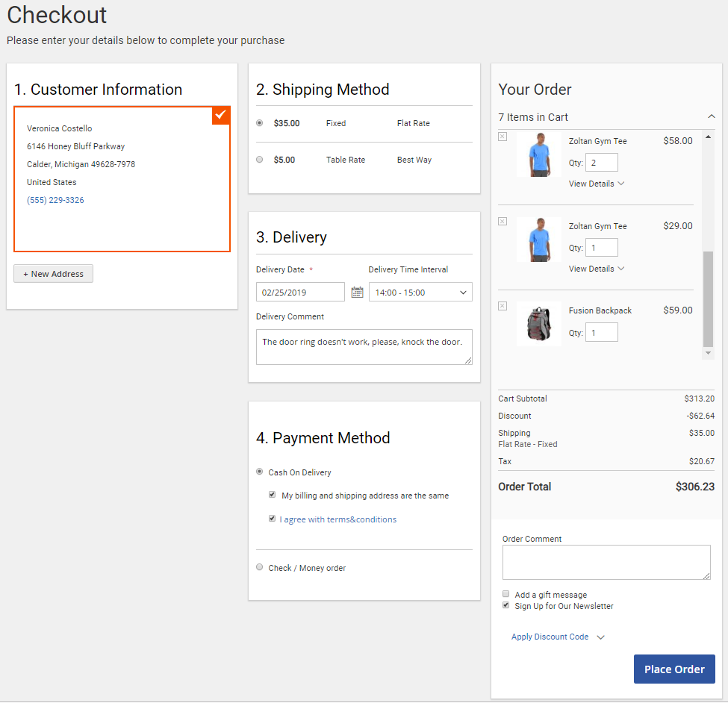Uncheck billing and shipping address are the same
728x703 pixels.
[x=273, y=495]
